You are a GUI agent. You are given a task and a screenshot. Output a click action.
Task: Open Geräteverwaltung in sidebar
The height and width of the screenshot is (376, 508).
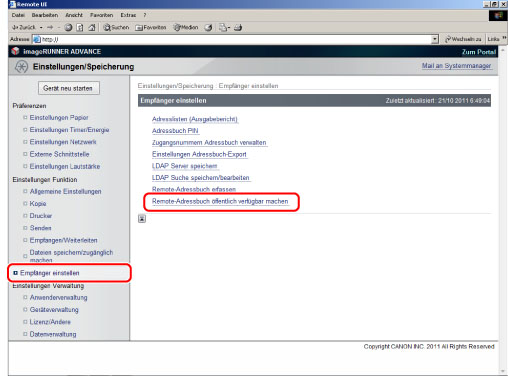54,310
